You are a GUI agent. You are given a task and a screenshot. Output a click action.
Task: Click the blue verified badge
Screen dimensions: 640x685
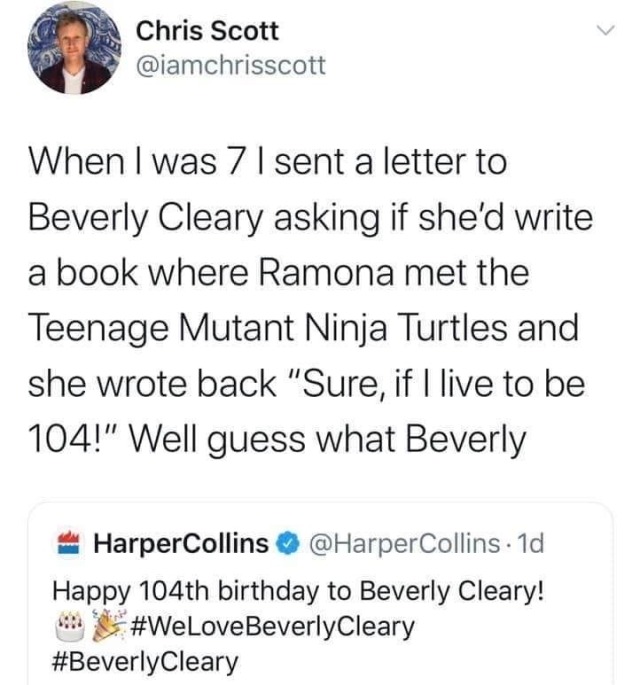click(285, 543)
